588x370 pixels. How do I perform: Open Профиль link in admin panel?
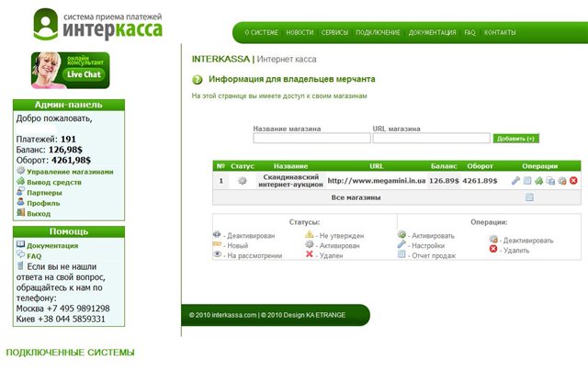pos(43,203)
